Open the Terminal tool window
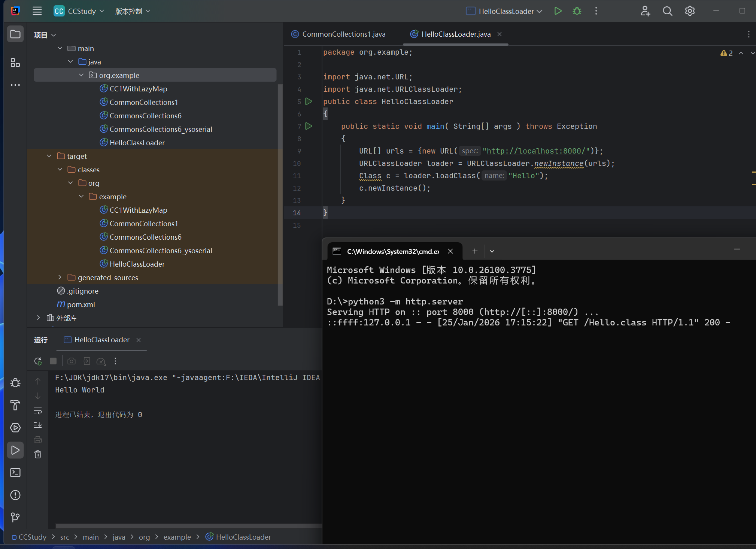Image resolution: width=756 pixels, height=549 pixels. point(15,473)
